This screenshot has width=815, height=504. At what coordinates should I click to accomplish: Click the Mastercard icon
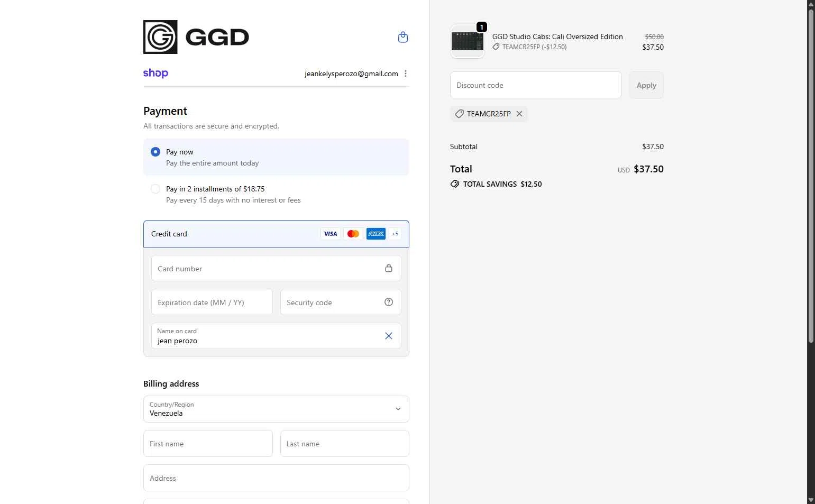tap(353, 234)
